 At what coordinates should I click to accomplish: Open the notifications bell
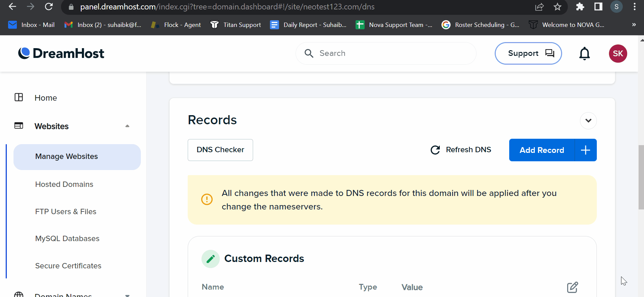[584, 54]
